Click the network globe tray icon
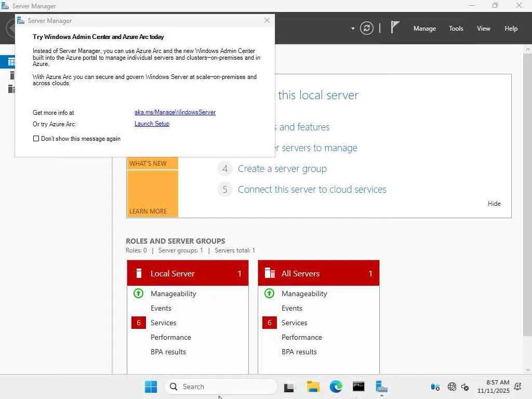Screen dimensions: 532x399 (x=451, y=387)
